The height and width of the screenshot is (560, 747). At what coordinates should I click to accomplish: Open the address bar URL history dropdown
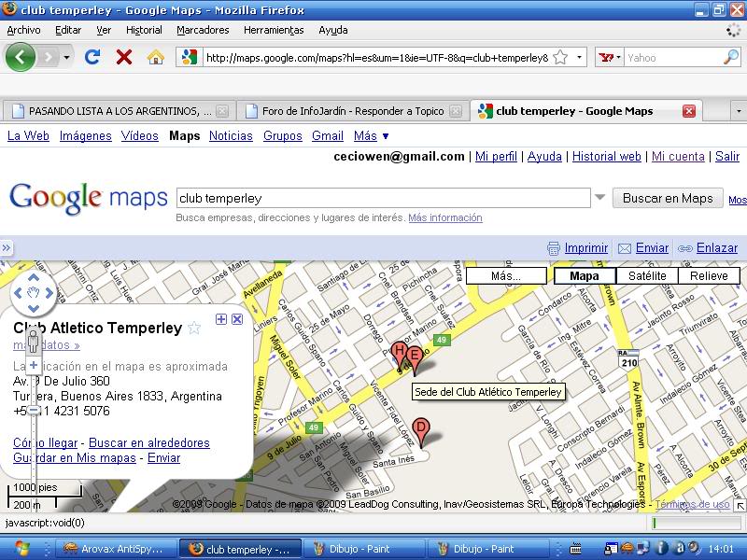(x=579, y=58)
